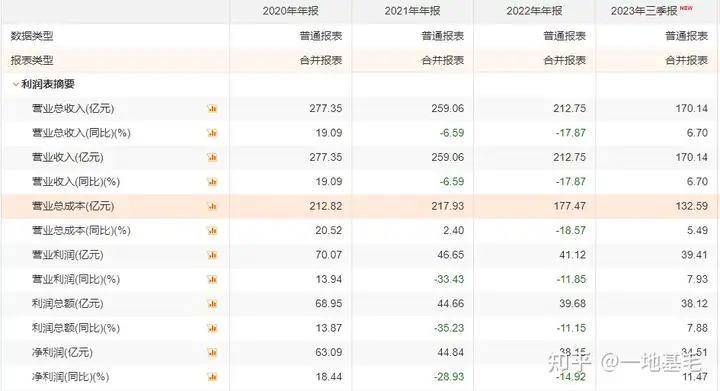Open chart icon for 净利润(同比)(%) row
720x391 pixels.
212,377
